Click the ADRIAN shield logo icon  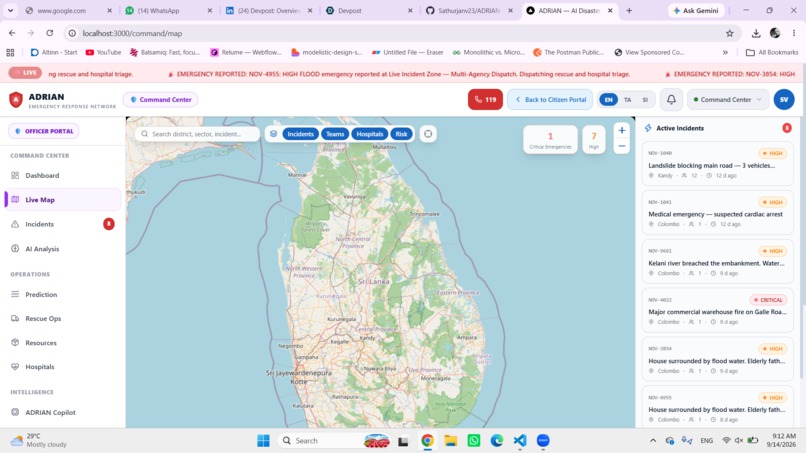16,99
